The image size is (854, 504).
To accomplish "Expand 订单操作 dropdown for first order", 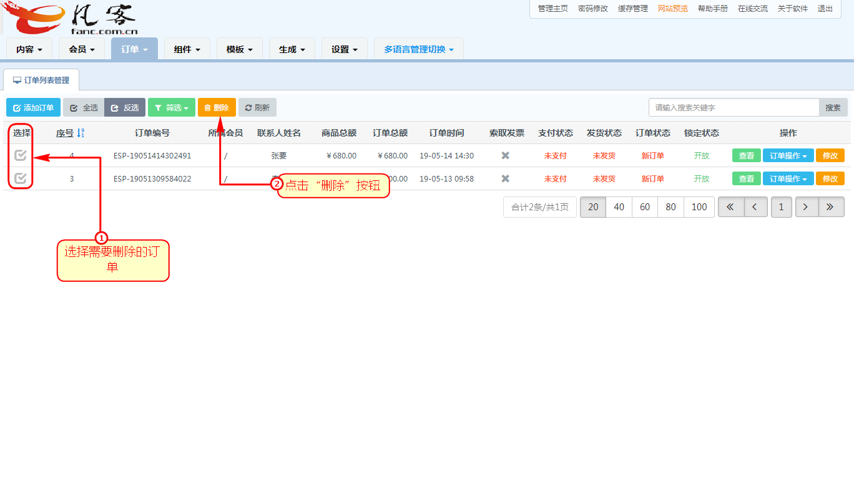I will [x=788, y=155].
